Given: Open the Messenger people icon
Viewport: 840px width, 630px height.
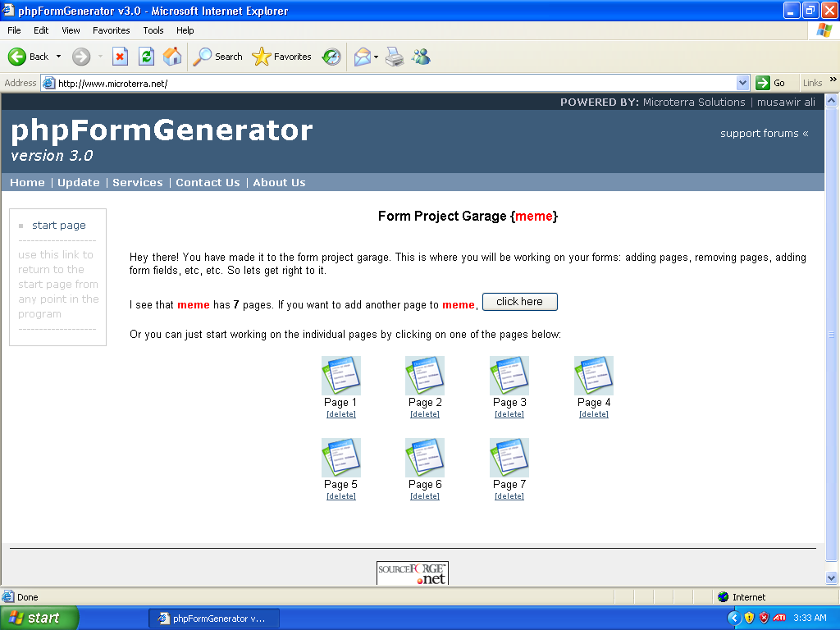Looking at the screenshot, I should [421, 57].
